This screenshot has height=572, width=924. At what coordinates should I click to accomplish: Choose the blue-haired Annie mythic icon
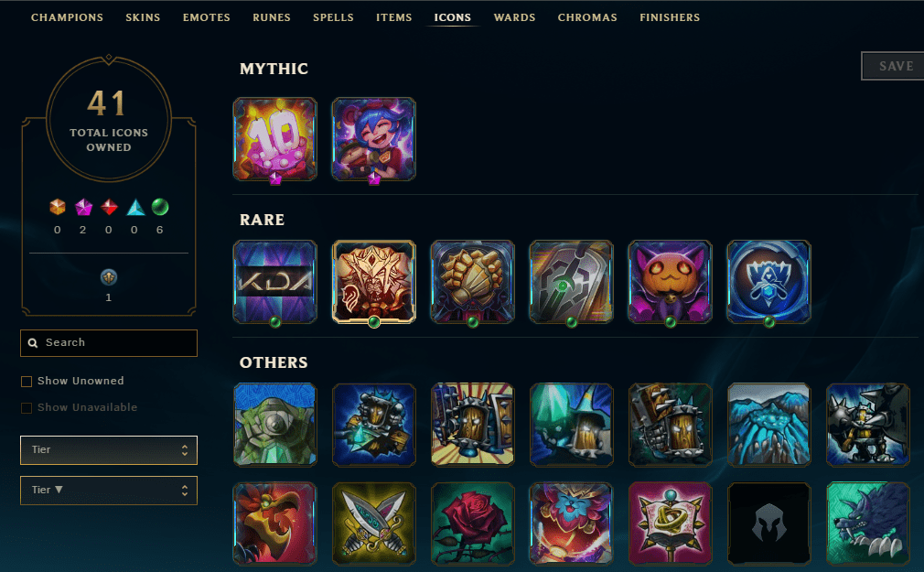click(373, 139)
